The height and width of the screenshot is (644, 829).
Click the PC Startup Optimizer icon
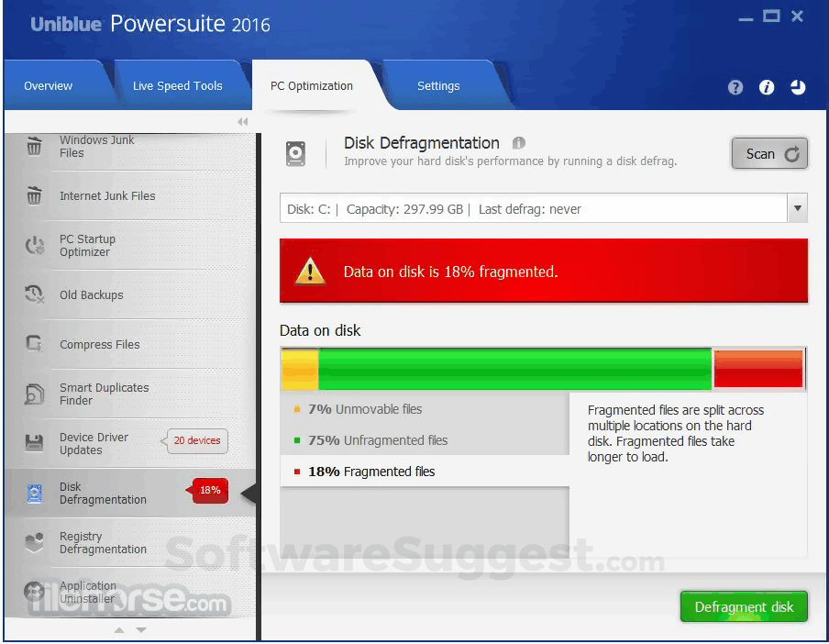[x=34, y=245]
